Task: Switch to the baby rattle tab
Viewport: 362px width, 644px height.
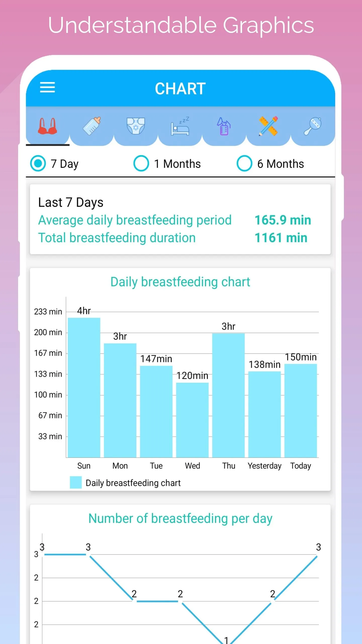Action: coord(312,126)
